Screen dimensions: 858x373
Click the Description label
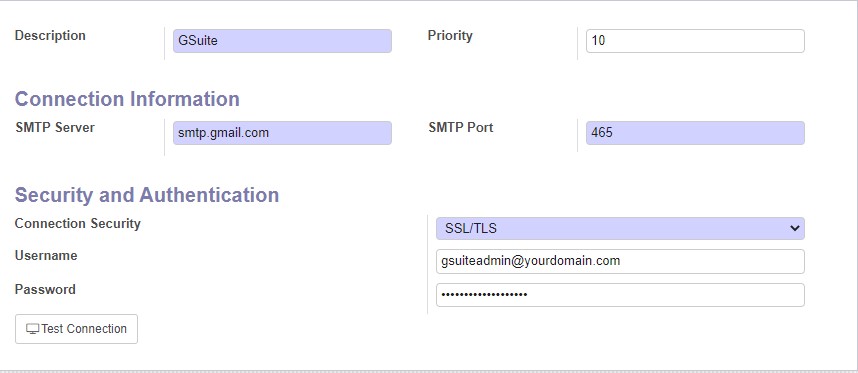coord(50,36)
